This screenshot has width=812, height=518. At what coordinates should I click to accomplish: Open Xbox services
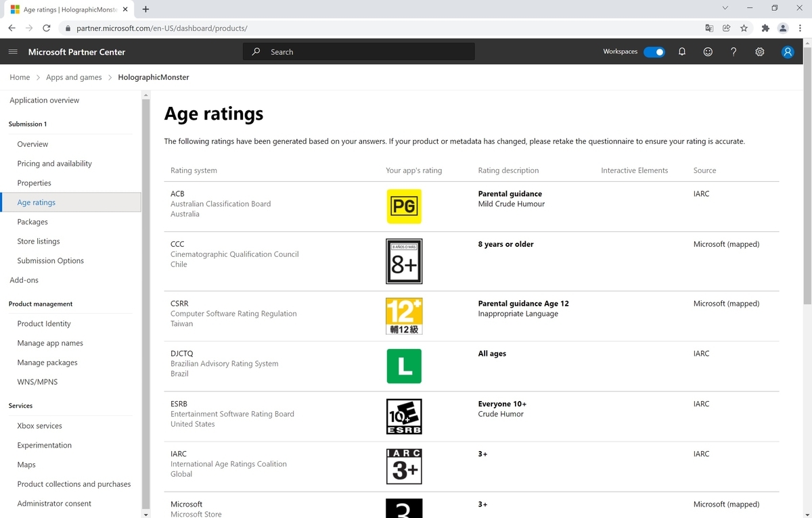pos(39,426)
